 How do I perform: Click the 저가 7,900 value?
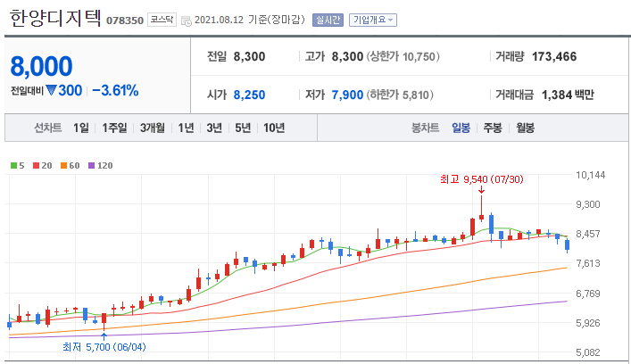click(347, 95)
